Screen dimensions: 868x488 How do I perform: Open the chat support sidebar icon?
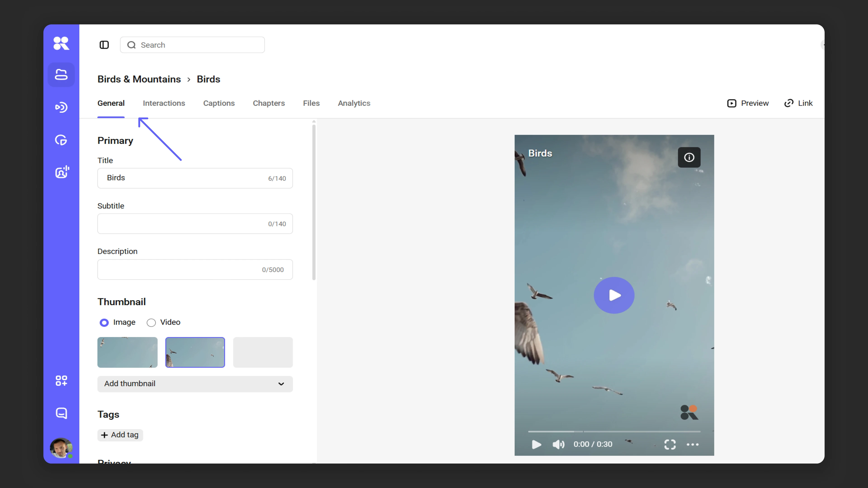coord(61,413)
